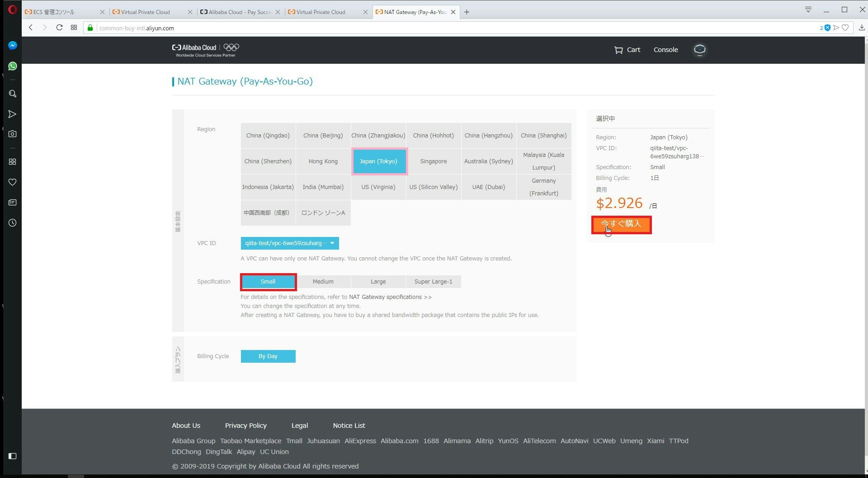Open personal news icon in sidebar

[13, 202]
